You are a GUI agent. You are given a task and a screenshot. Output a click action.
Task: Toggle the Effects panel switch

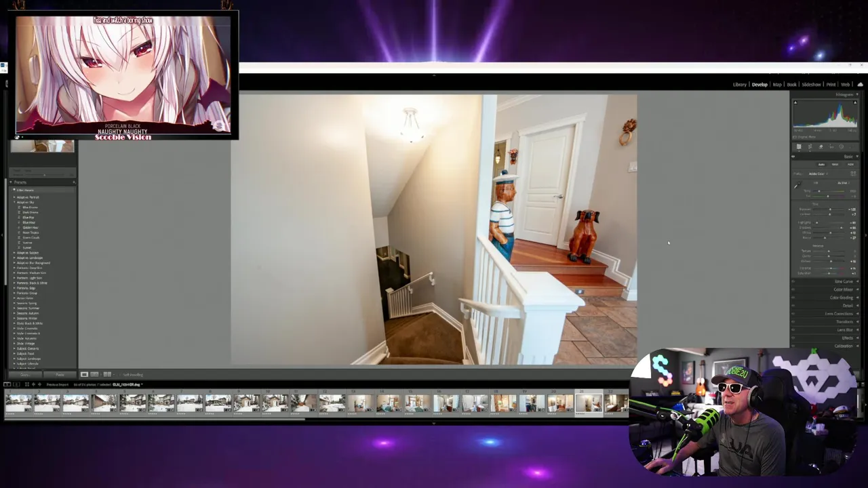793,338
